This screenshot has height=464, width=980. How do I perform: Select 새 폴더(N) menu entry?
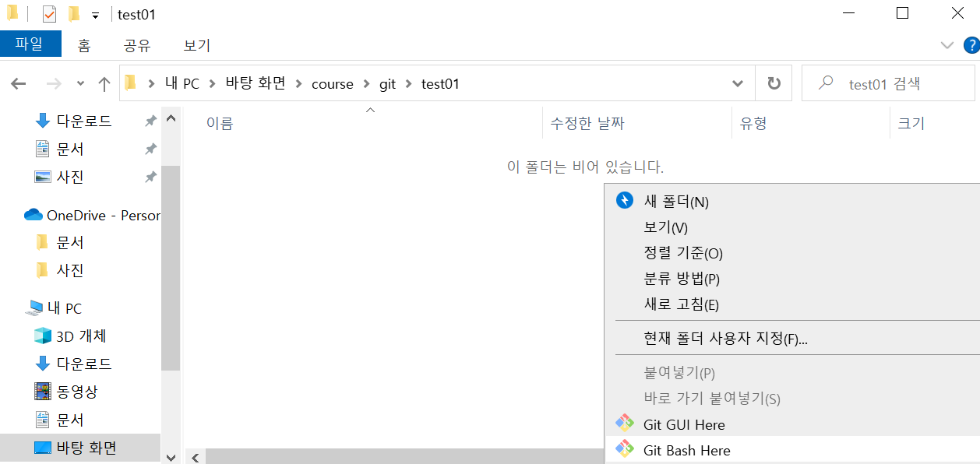click(x=792, y=202)
